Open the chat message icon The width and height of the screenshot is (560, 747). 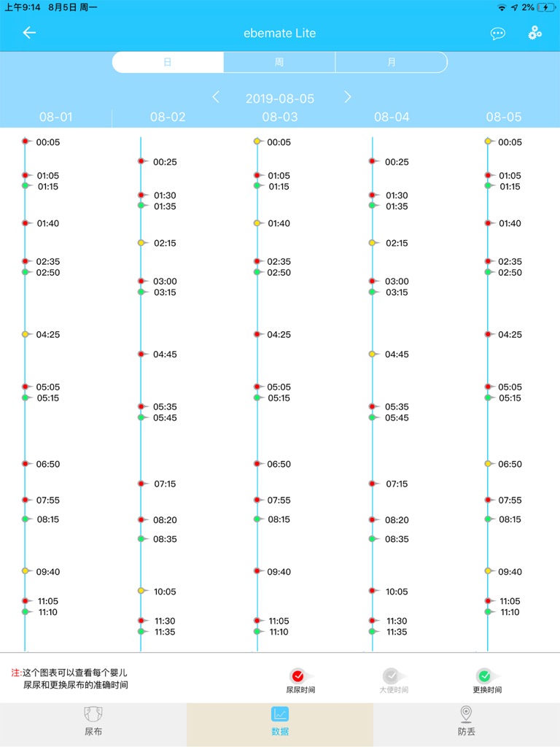498,34
